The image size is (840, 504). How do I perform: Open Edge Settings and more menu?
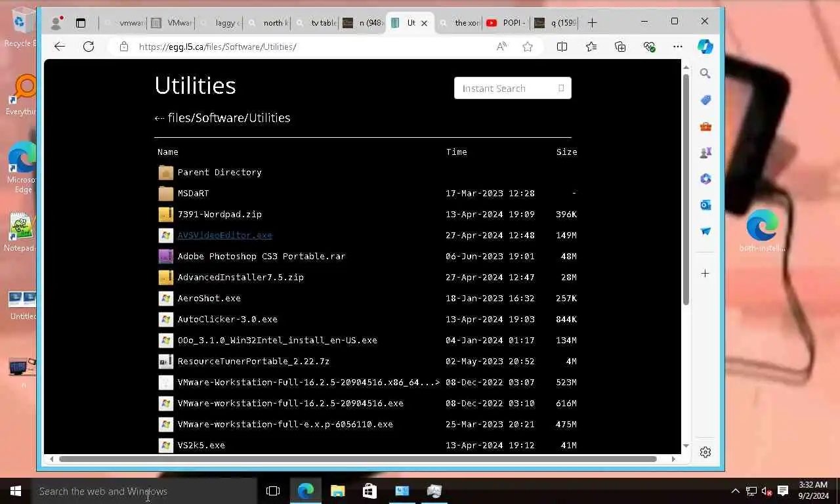tap(678, 47)
